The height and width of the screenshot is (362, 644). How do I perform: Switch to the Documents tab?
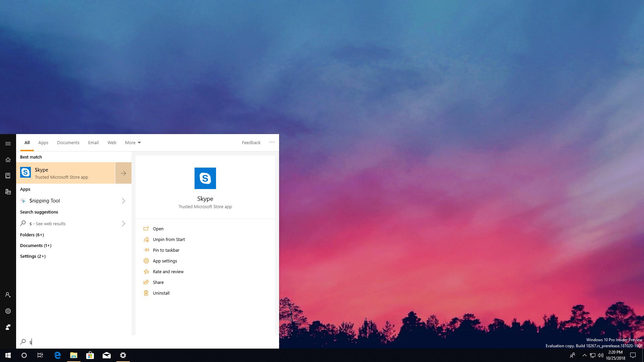(x=68, y=142)
